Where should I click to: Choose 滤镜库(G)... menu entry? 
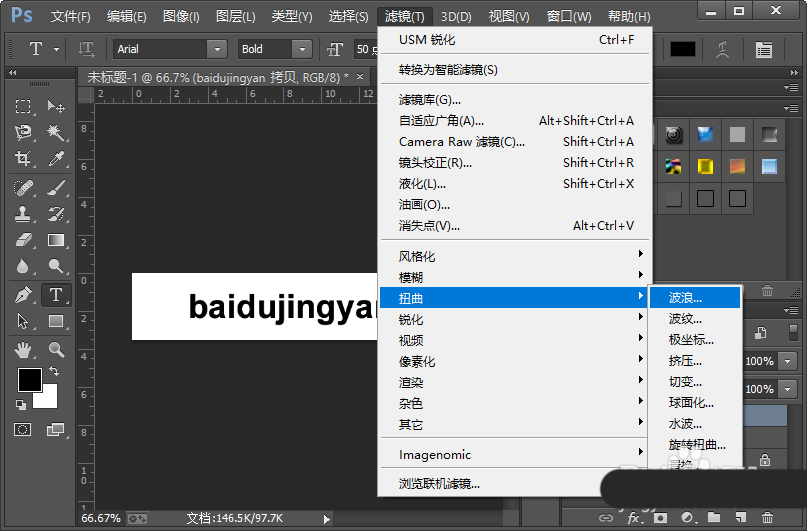click(x=515, y=99)
